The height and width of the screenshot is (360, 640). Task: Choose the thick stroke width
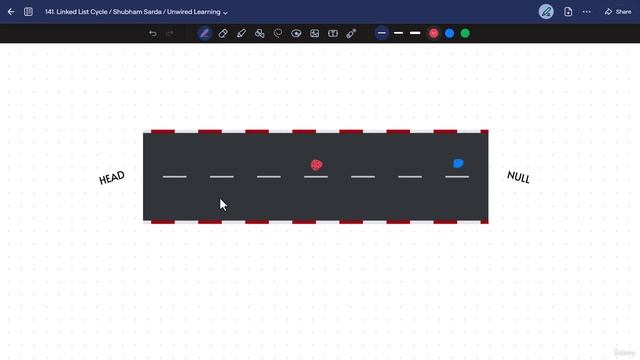415,33
